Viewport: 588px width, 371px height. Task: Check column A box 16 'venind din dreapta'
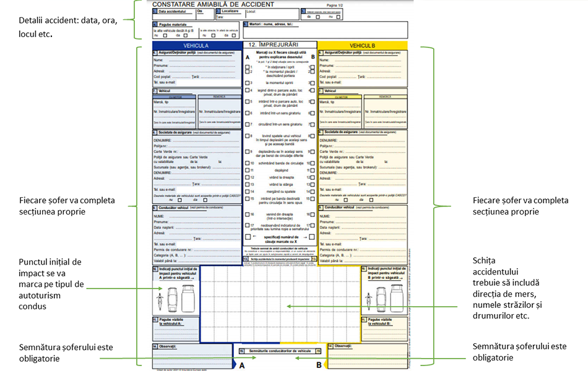pos(247,215)
